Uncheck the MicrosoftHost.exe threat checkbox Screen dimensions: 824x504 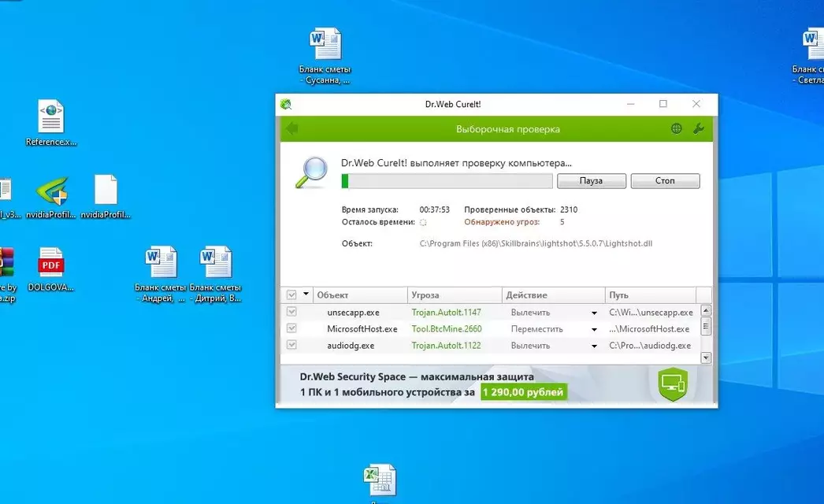tap(291, 328)
